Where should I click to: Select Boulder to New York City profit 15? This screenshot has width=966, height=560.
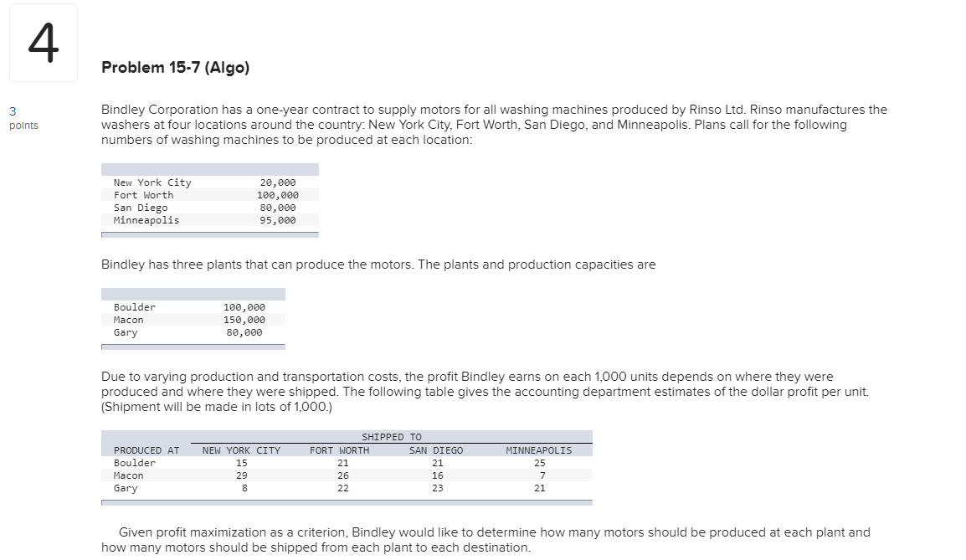pyautogui.click(x=241, y=463)
